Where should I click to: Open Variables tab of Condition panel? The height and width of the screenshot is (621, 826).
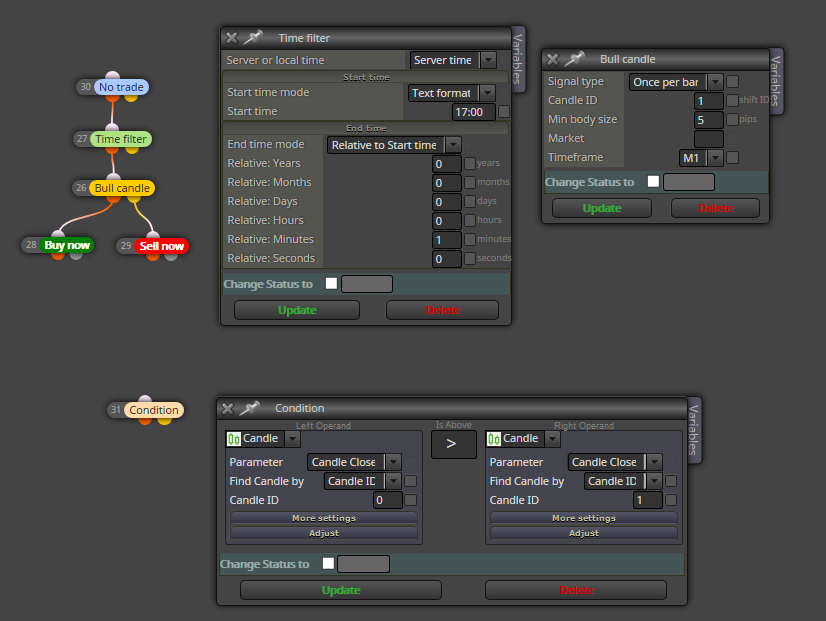(x=693, y=430)
